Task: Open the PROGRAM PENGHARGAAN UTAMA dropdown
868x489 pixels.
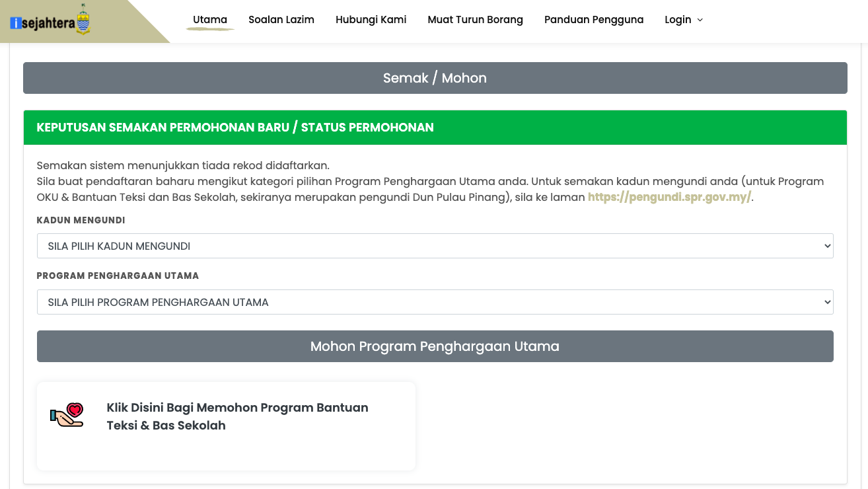Action: [x=435, y=301]
